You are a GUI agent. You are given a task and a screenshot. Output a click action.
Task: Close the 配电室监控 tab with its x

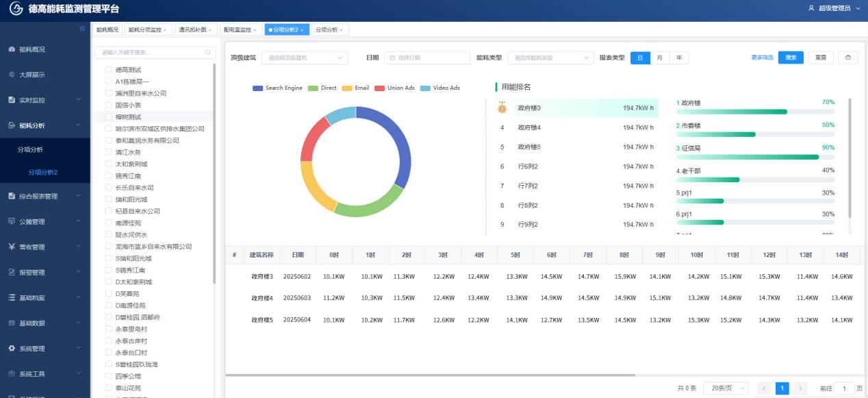coord(255,30)
